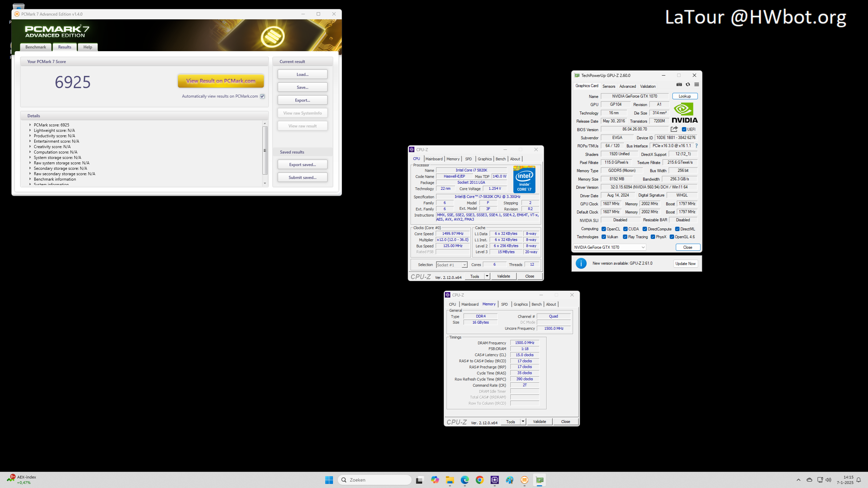Open File Explorer from the taskbar

450,480
